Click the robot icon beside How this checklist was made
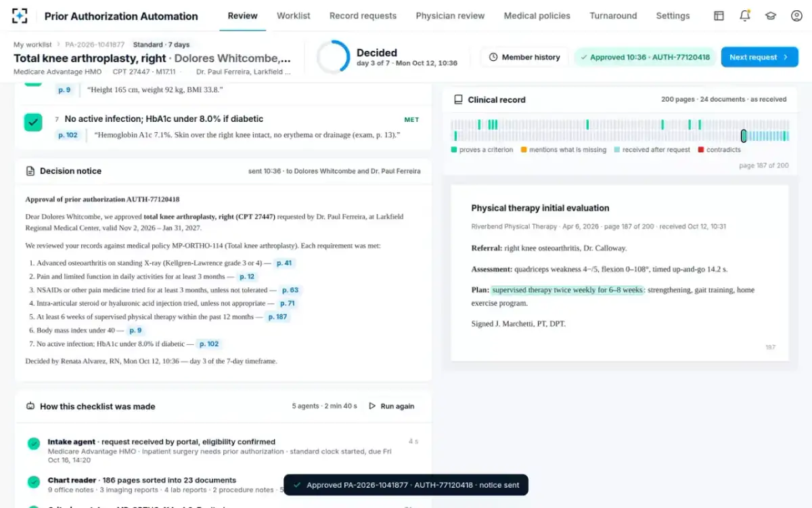The image size is (812, 508). coord(30,406)
